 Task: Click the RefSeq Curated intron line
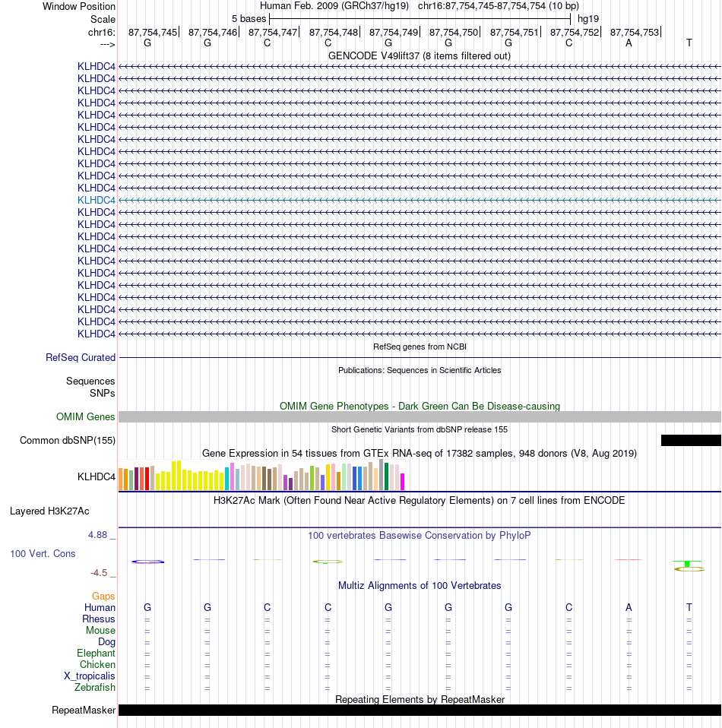click(x=420, y=357)
